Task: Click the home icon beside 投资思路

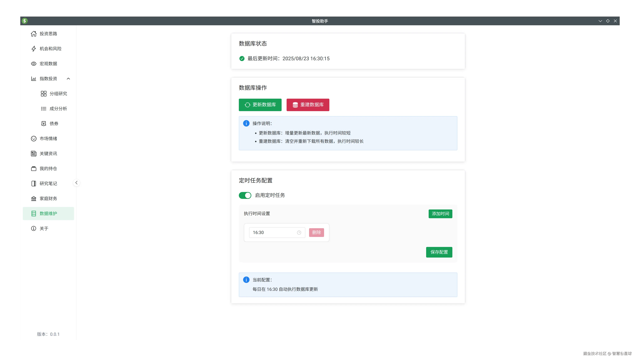Action: tap(34, 34)
